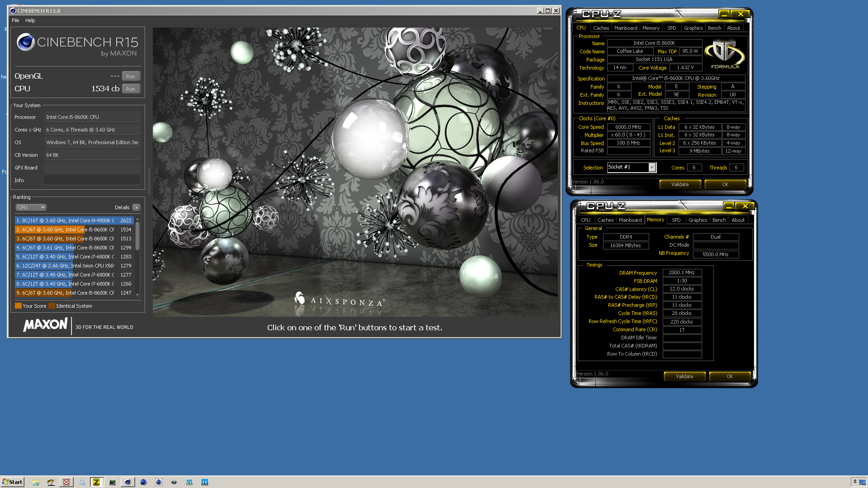The image size is (868, 488).
Task: Select ranking row 3 with score 1513
Action: pos(74,239)
